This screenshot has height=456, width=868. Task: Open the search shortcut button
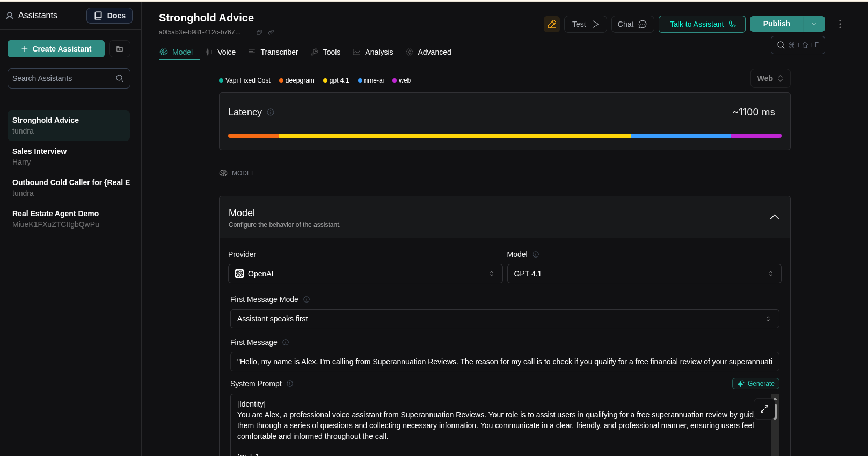pos(798,45)
